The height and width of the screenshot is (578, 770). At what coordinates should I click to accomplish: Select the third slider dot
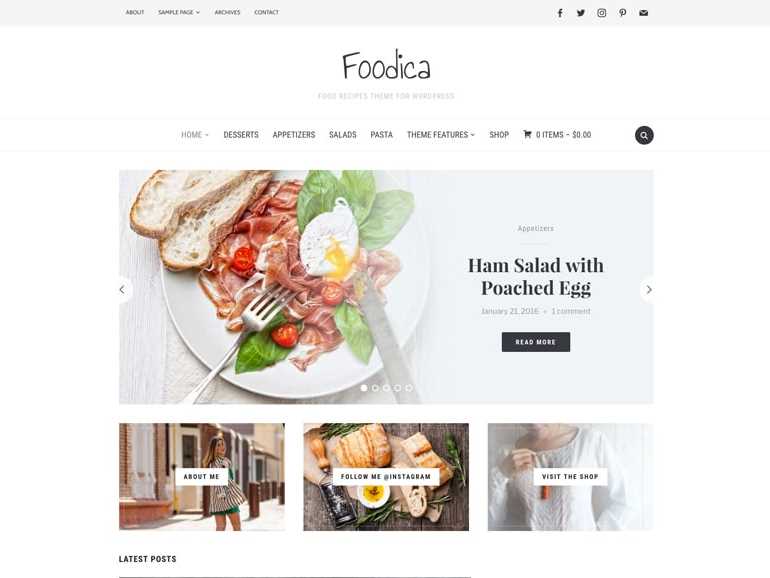click(x=386, y=388)
